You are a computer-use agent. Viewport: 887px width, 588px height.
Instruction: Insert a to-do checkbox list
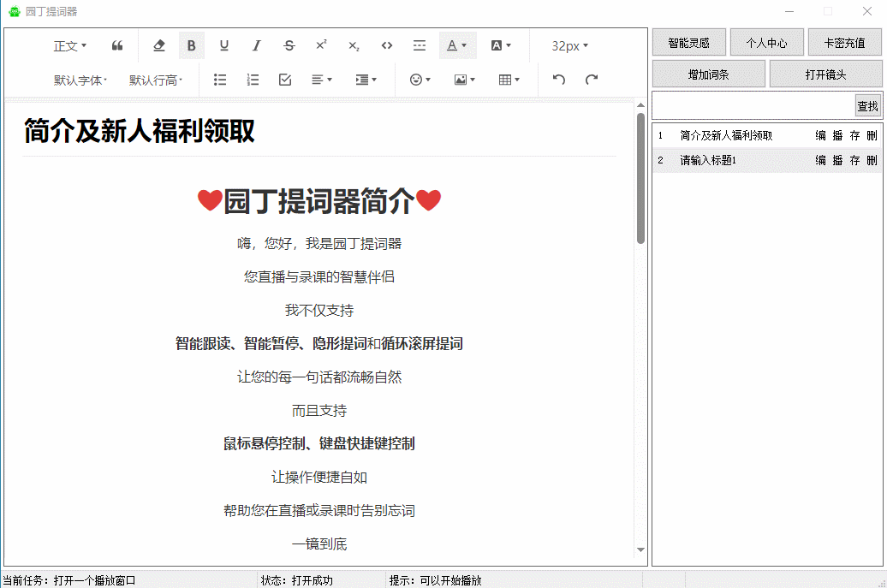click(x=285, y=80)
